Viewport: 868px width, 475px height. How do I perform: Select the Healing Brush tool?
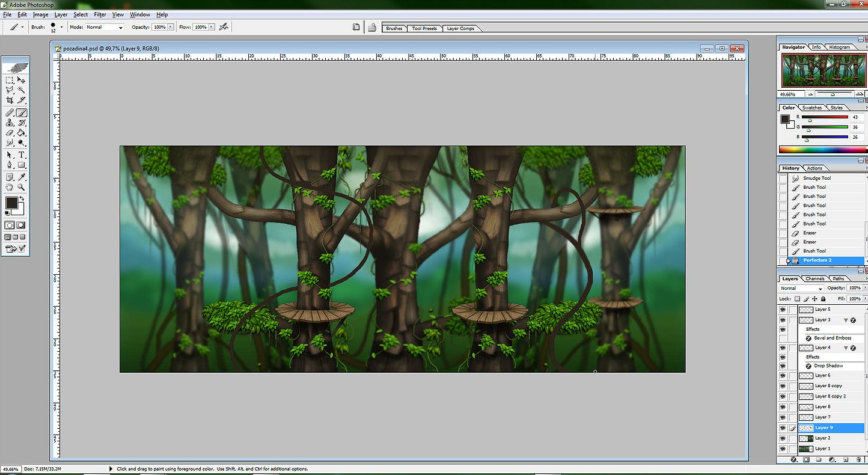[x=10, y=112]
